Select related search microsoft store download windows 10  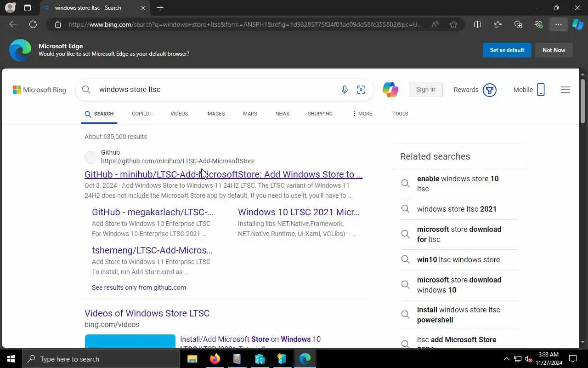pos(459,285)
